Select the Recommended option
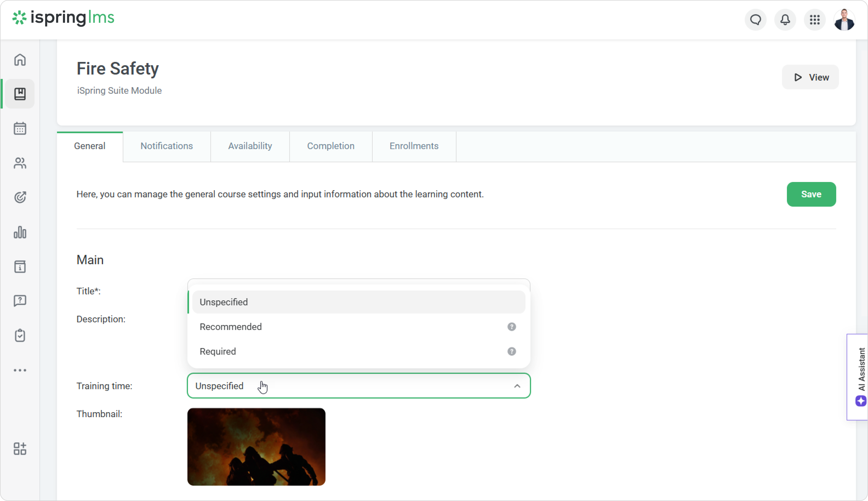Viewport: 868px width, 501px height. click(230, 327)
